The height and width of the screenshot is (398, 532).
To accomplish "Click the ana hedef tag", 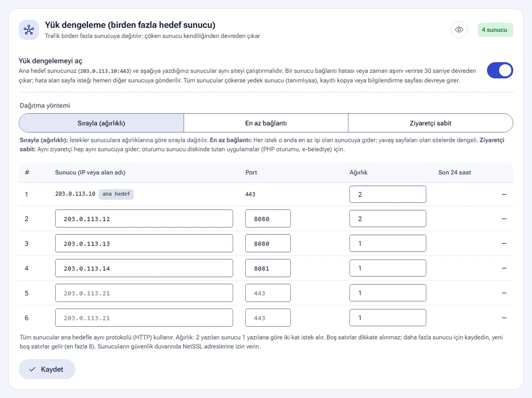I will coord(116,194).
